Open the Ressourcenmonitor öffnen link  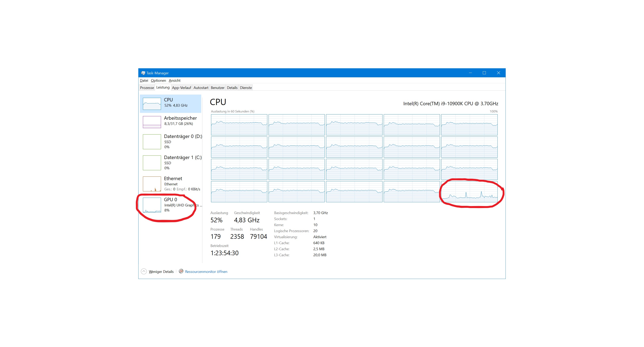tap(206, 271)
